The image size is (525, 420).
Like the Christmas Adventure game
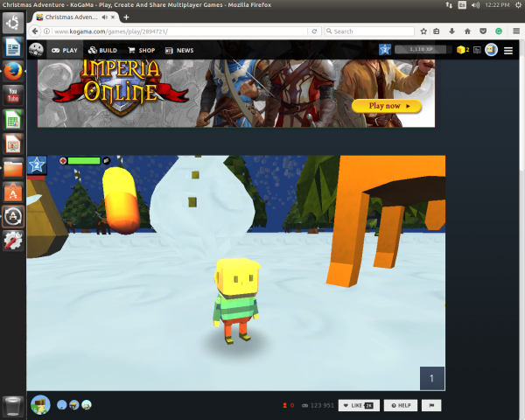click(359, 405)
